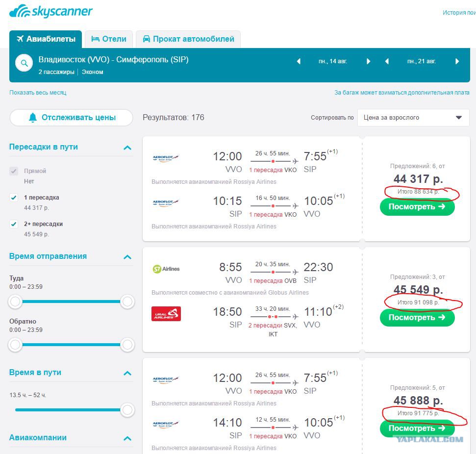The height and width of the screenshot is (454, 476).
Task: Switch to the Прокат автомобилей tab
Action: click(188, 39)
